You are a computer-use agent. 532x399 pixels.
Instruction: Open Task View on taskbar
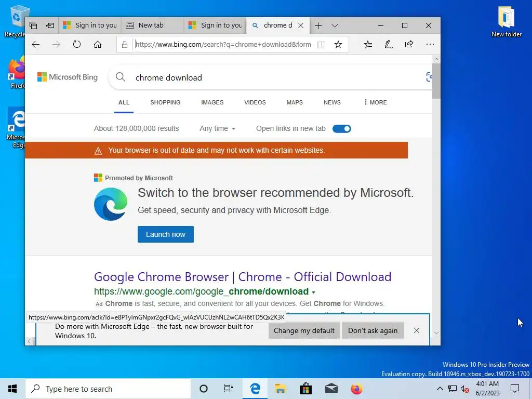coord(229,389)
